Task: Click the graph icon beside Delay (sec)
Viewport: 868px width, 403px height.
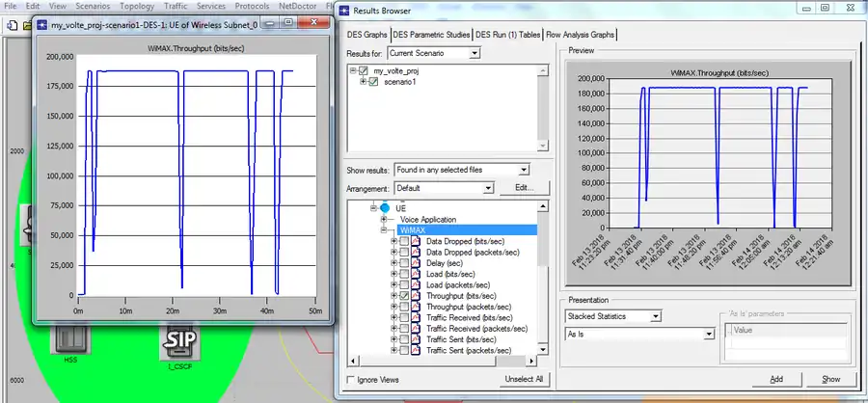Action: coord(416,263)
